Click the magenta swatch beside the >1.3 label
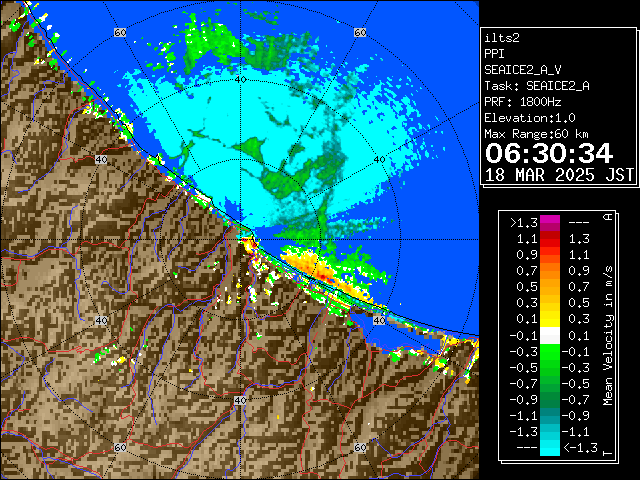 tap(550, 223)
